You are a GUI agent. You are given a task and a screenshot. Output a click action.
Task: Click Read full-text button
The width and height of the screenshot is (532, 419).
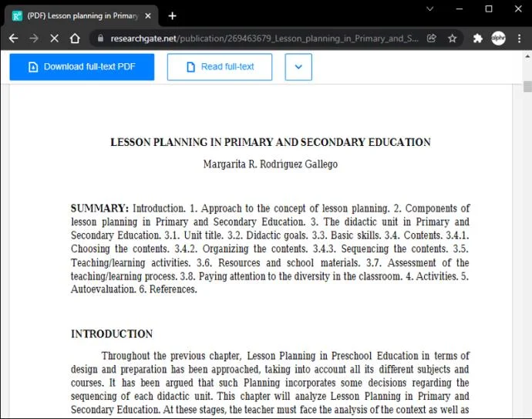point(220,67)
